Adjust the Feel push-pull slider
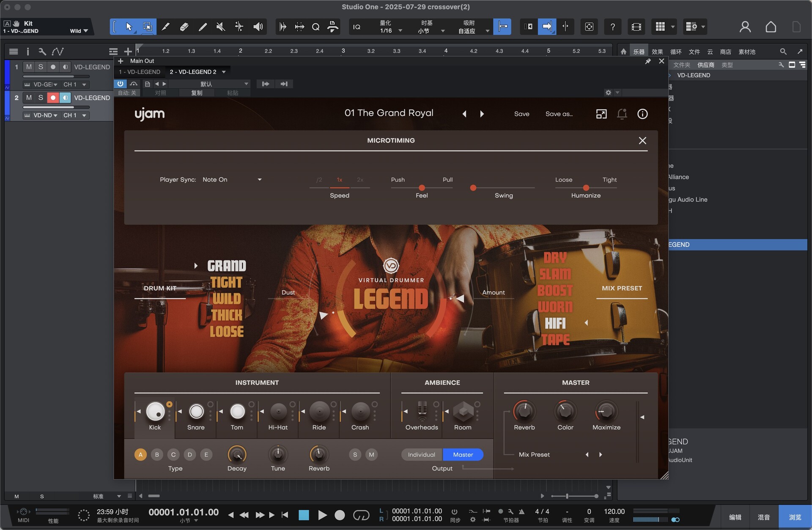 (x=422, y=188)
